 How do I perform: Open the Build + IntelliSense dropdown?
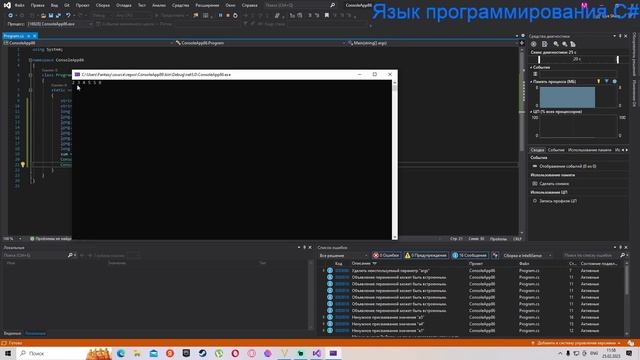pyautogui.click(x=527, y=255)
